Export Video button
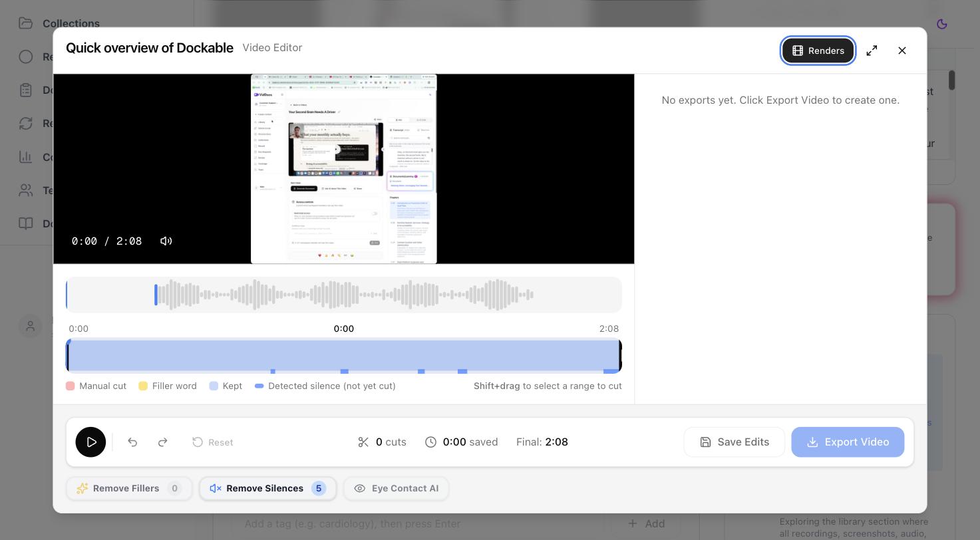This screenshot has height=540, width=980. click(848, 442)
